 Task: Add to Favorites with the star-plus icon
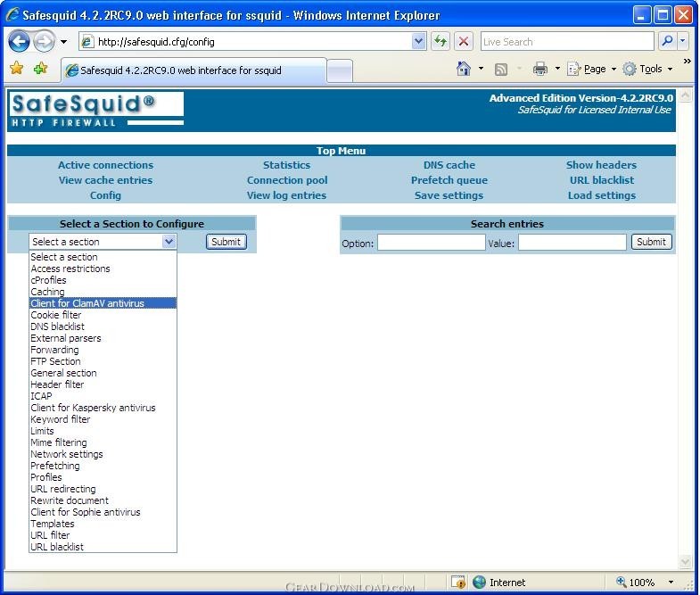(x=41, y=69)
